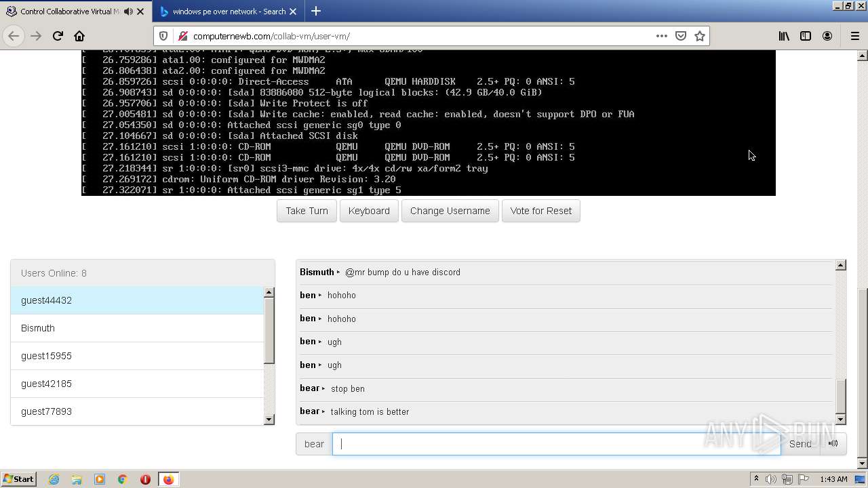
Task: Open system volume control
Action: coord(771,479)
